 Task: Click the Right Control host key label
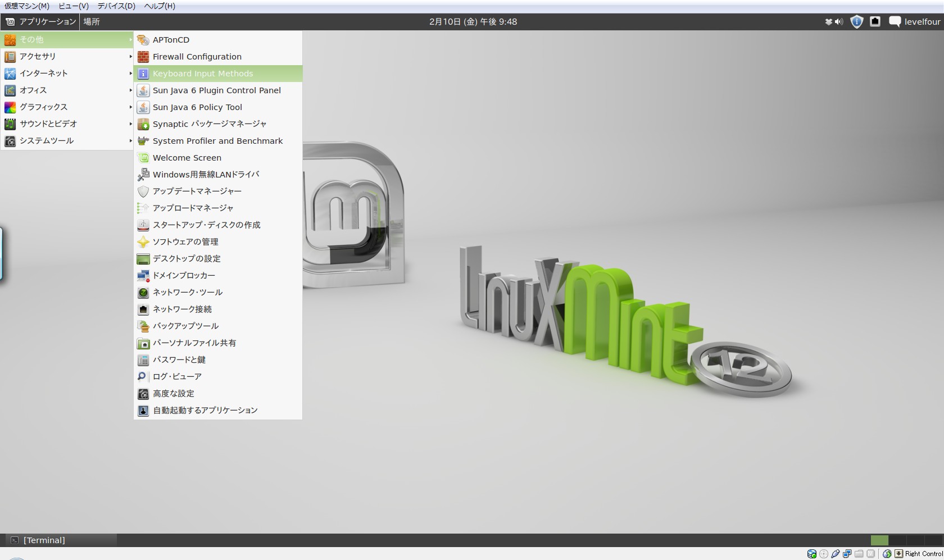pos(924,554)
